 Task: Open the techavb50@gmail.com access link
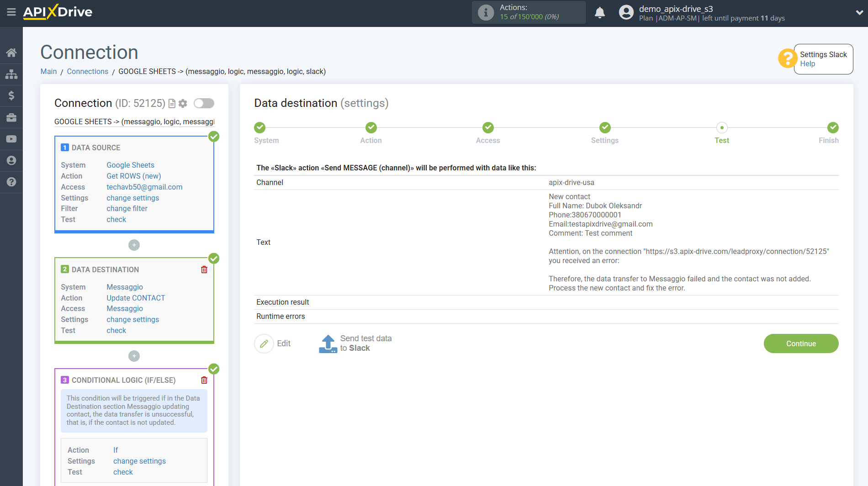click(x=144, y=187)
